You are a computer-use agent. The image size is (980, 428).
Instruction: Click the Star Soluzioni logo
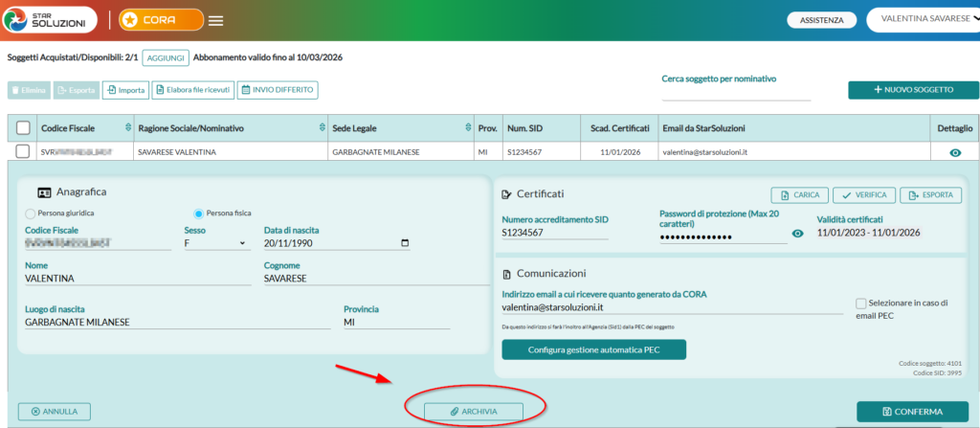click(50, 20)
